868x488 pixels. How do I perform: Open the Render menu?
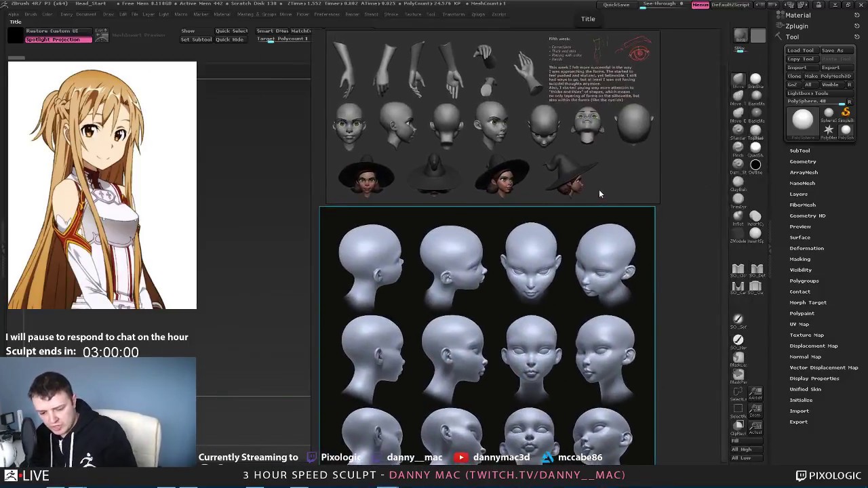(x=352, y=14)
